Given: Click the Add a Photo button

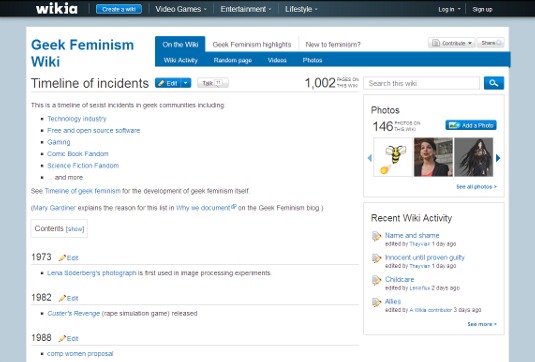Looking at the screenshot, I should (471, 125).
